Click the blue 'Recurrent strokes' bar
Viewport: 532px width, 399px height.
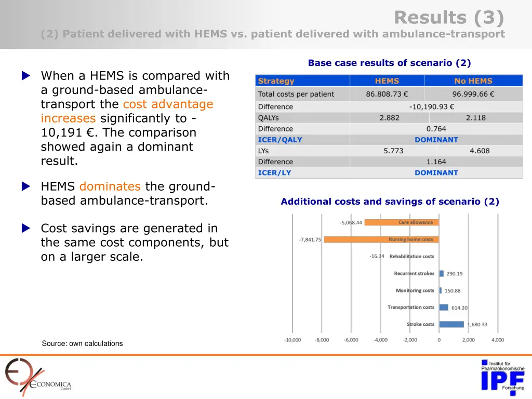coord(442,273)
